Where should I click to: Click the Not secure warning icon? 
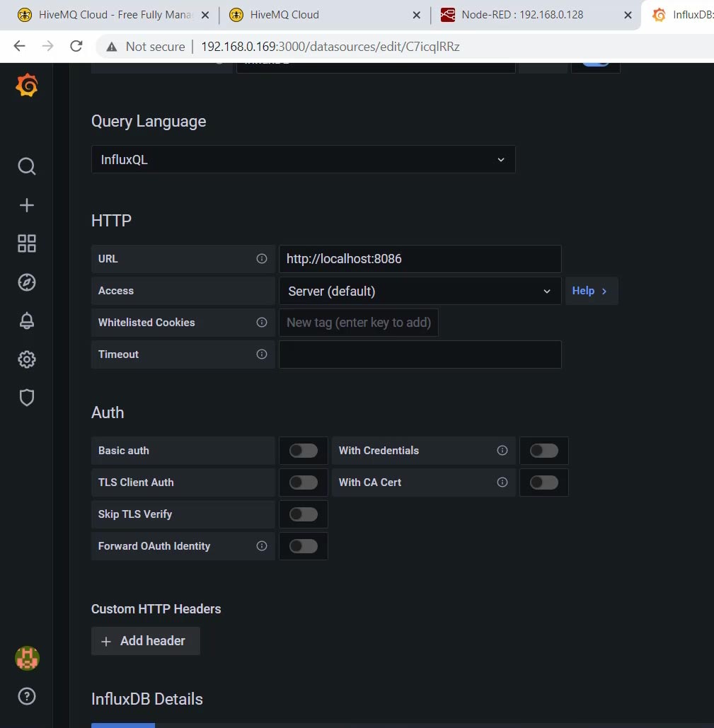pos(112,47)
